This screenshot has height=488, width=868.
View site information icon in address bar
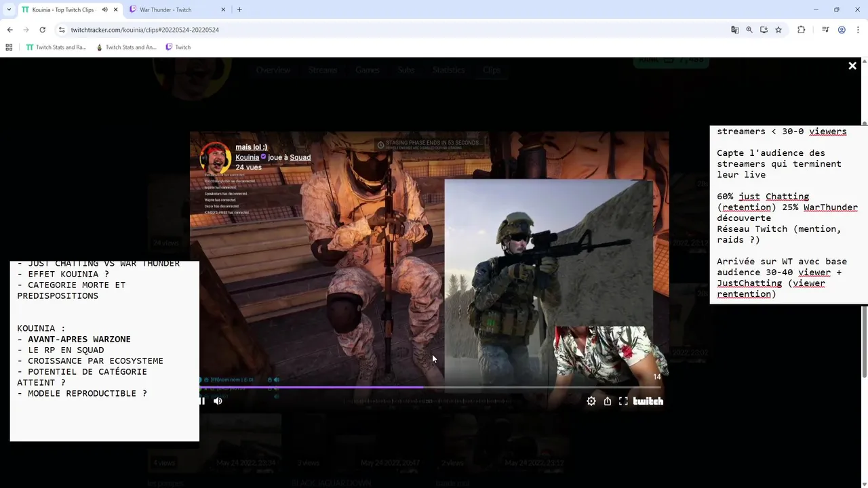(x=62, y=30)
